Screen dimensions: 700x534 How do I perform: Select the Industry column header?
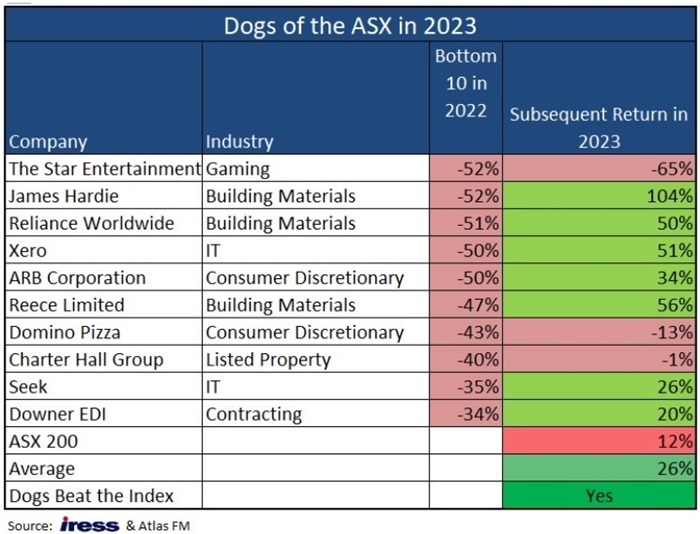click(240, 142)
